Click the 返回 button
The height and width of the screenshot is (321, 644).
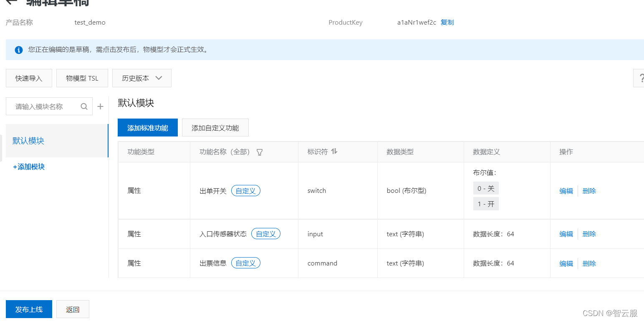pyautogui.click(x=73, y=309)
